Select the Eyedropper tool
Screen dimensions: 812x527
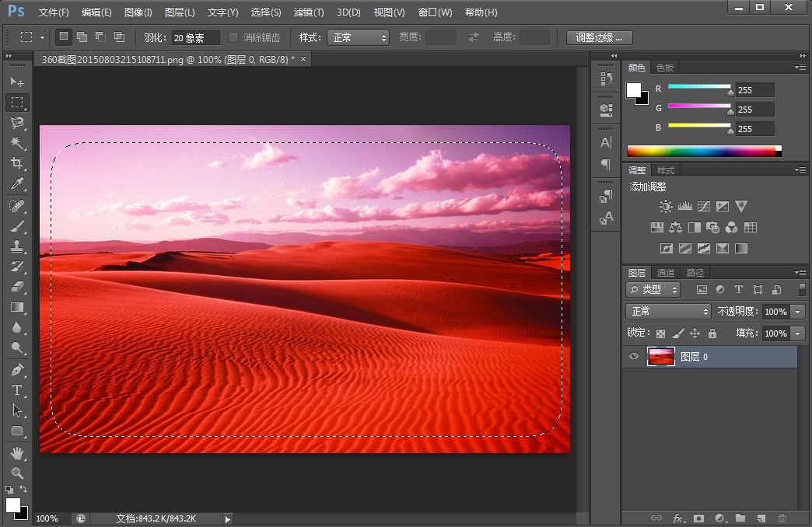coord(17,183)
